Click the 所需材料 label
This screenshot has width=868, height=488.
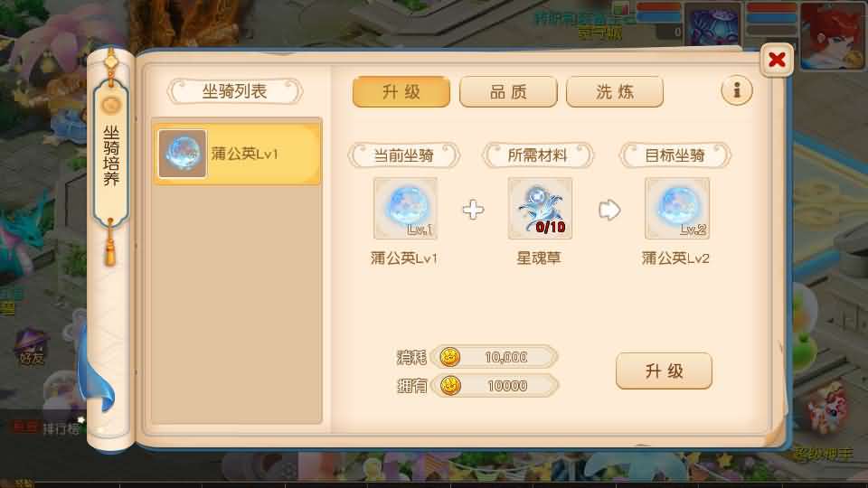pyautogui.click(x=537, y=155)
